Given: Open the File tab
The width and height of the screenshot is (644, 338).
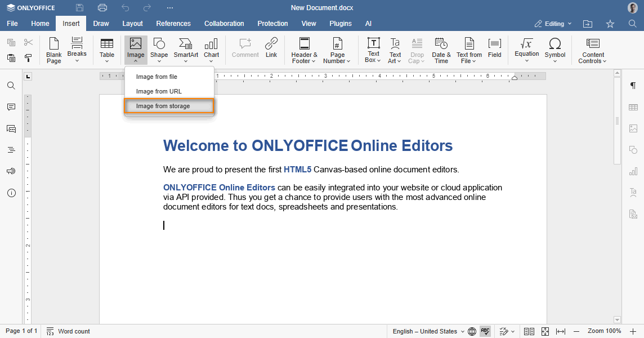Looking at the screenshot, I should [x=12, y=24].
